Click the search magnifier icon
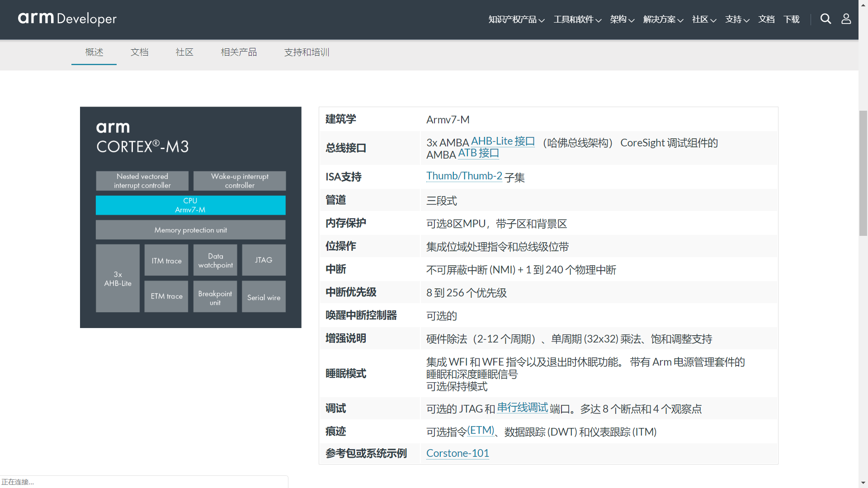 point(826,19)
